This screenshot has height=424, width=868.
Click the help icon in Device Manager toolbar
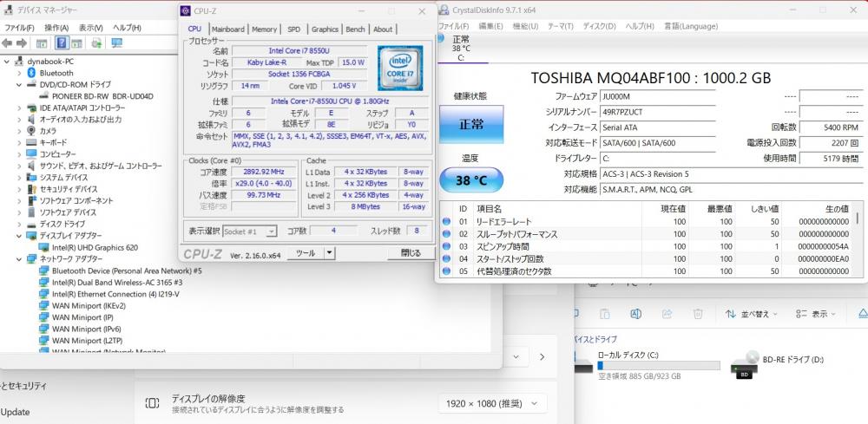click(62, 42)
